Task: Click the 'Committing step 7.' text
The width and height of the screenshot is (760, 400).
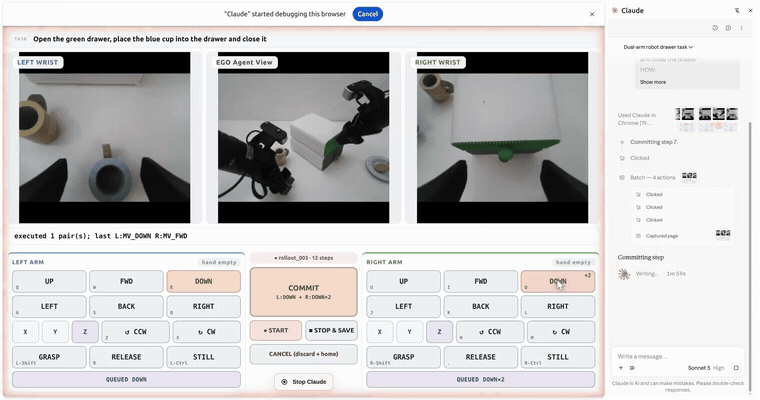Action: click(654, 142)
